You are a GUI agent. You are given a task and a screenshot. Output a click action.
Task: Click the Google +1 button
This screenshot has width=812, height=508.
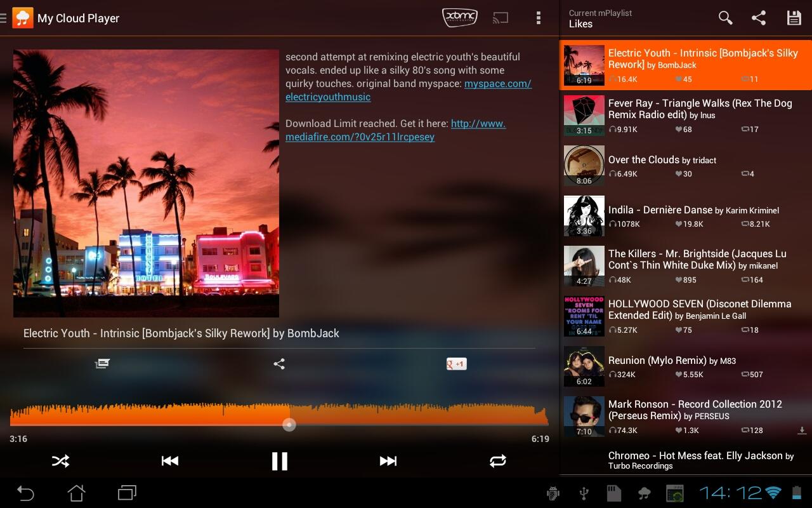[x=456, y=364]
